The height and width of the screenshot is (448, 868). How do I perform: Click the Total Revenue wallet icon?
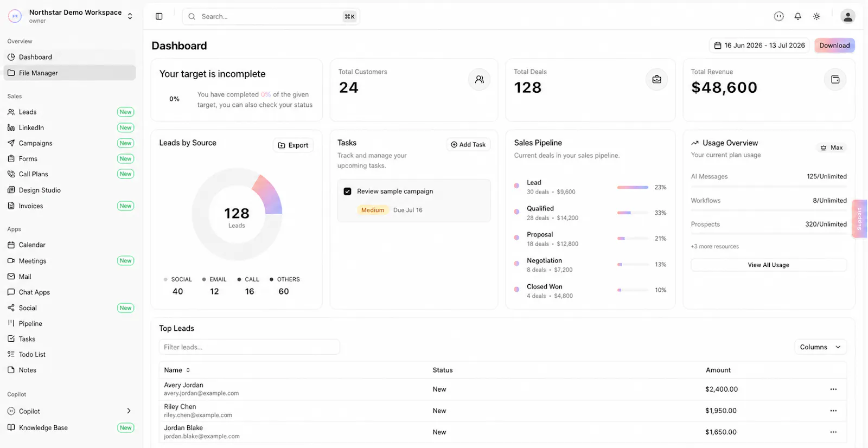pyautogui.click(x=835, y=79)
